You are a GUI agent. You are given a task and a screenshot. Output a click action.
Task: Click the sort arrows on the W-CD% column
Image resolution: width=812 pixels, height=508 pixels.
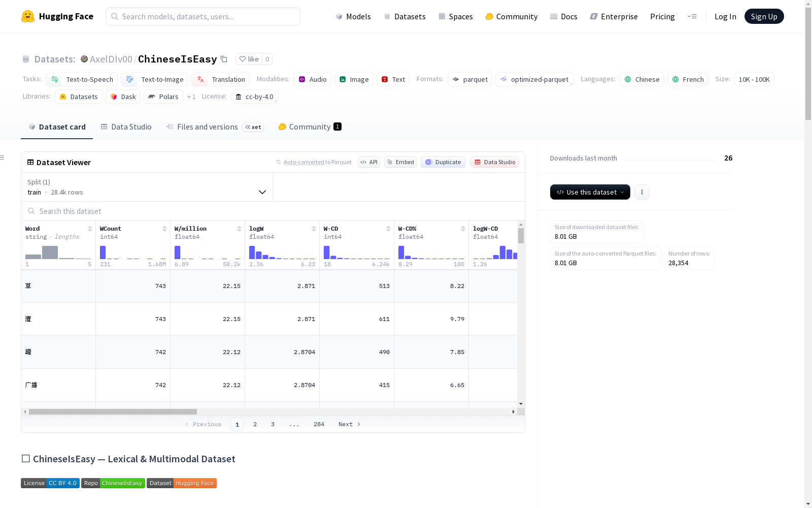pyautogui.click(x=463, y=229)
